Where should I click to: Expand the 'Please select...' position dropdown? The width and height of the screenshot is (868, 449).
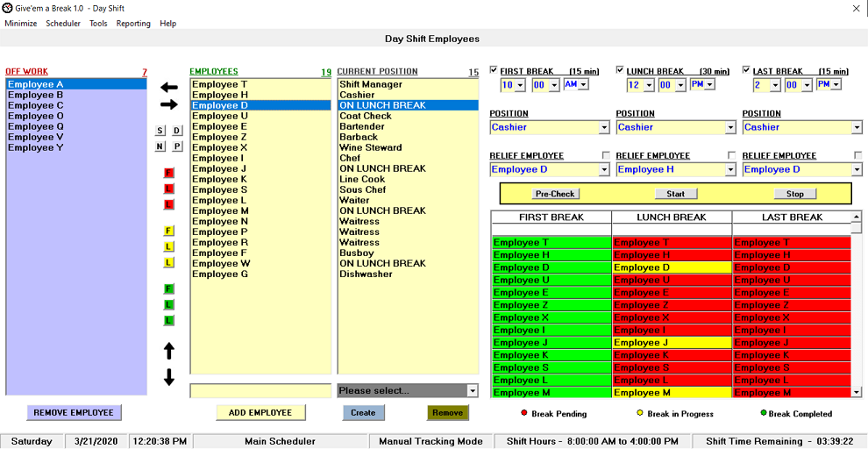(473, 391)
